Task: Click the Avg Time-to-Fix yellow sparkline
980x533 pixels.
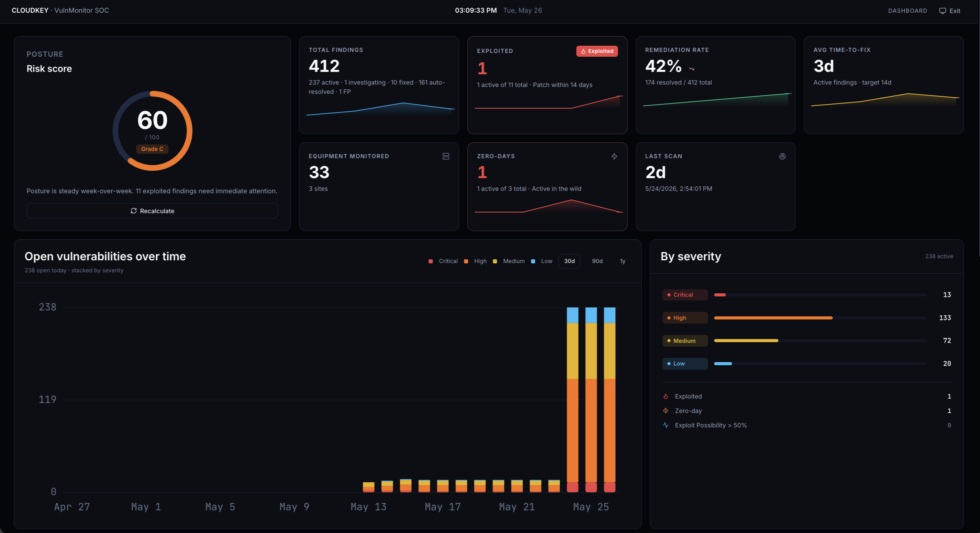Action: point(885,100)
